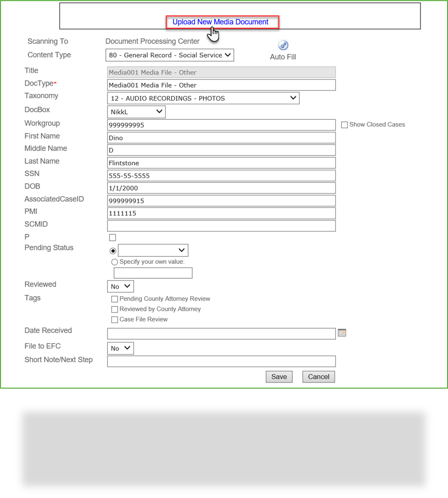Image resolution: width=448 pixels, height=498 pixels.
Task: Open the Date Received calendar picker
Action: coord(342,333)
